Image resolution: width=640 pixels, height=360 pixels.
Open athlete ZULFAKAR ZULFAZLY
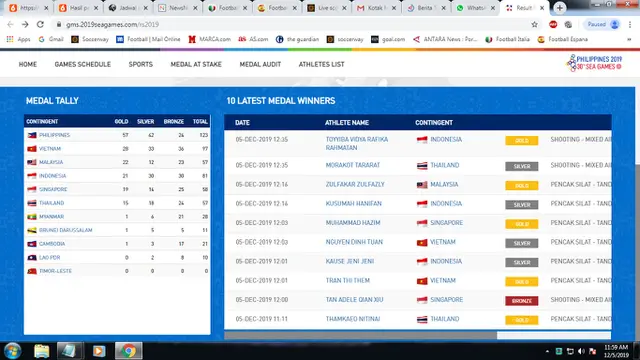tap(355, 184)
